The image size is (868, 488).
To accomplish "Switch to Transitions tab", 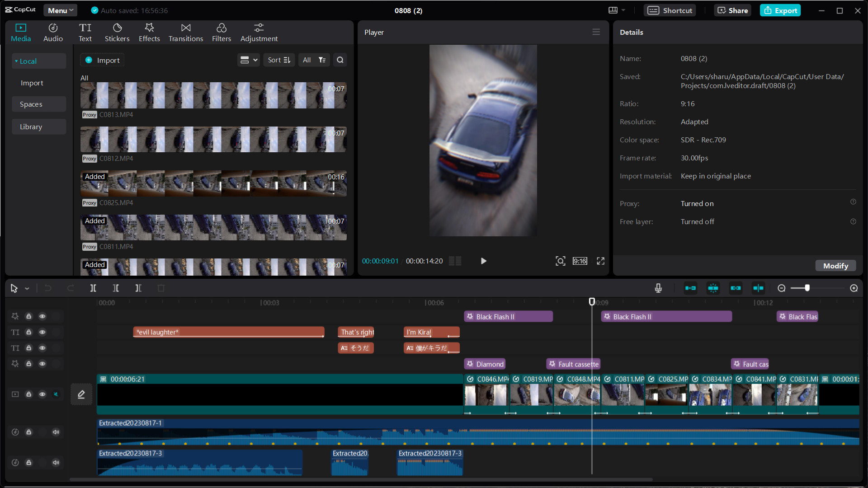I will pos(186,33).
